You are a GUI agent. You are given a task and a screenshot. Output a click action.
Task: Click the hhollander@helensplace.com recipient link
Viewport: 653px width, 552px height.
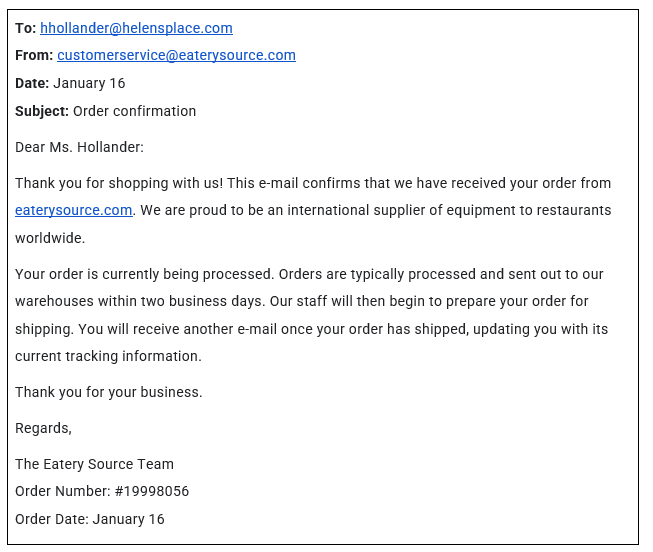click(136, 28)
